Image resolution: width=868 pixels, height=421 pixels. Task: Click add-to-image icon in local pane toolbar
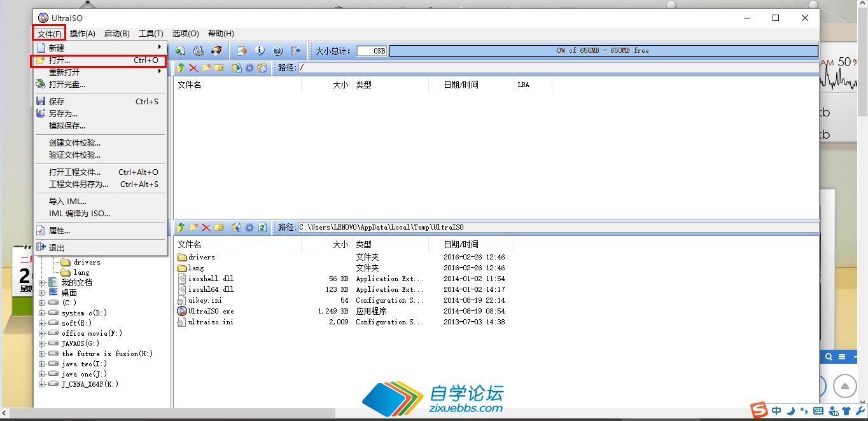pyautogui.click(x=237, y=227)
